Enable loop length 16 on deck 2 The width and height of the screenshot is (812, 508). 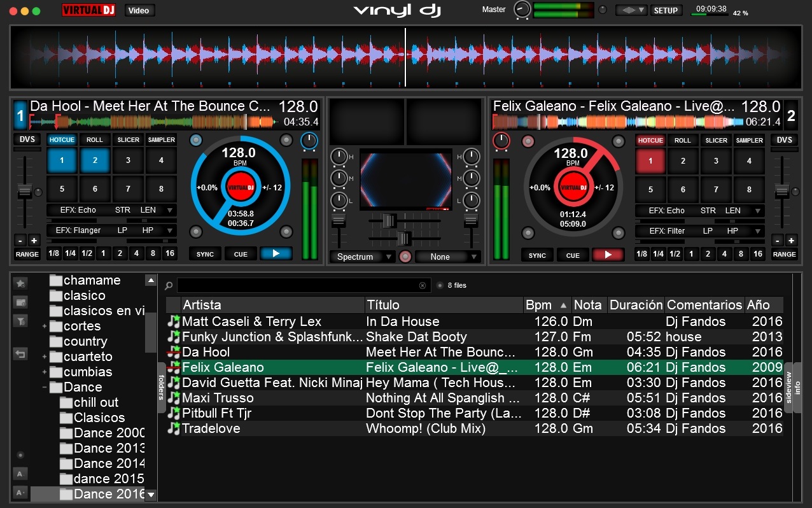pos(757,254)
